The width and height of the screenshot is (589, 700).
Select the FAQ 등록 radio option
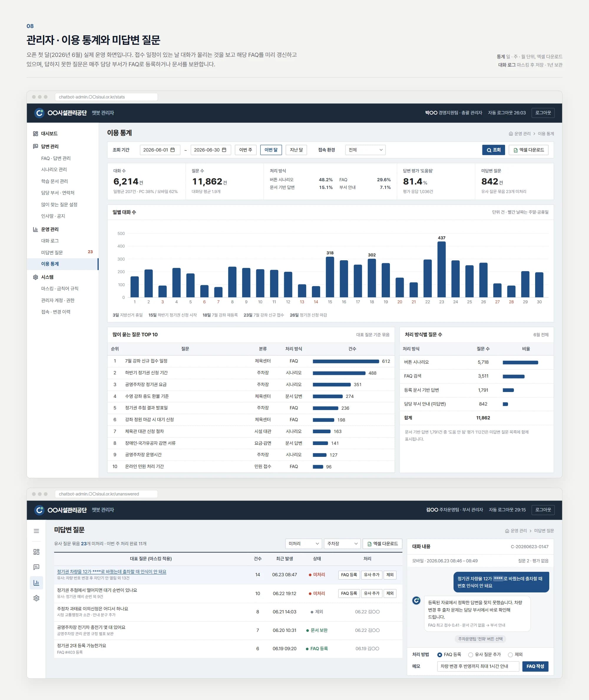pos(439,655)
